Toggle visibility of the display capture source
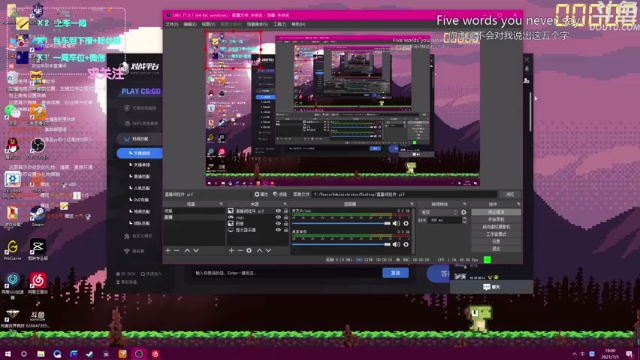 coord(278,230)
